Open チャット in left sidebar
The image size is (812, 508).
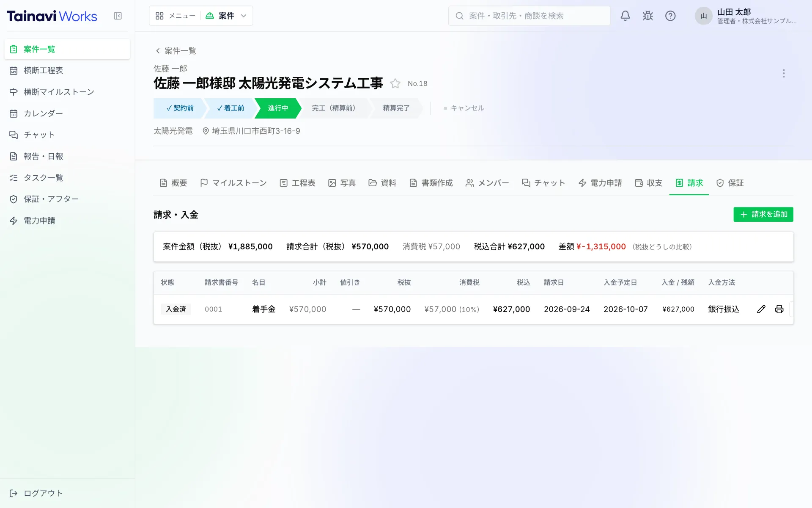tap(67, 135)
